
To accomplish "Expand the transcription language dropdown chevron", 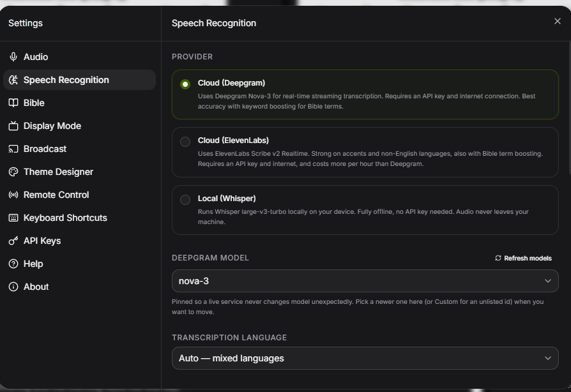I will pyautogui.click(x=548, y=358).
